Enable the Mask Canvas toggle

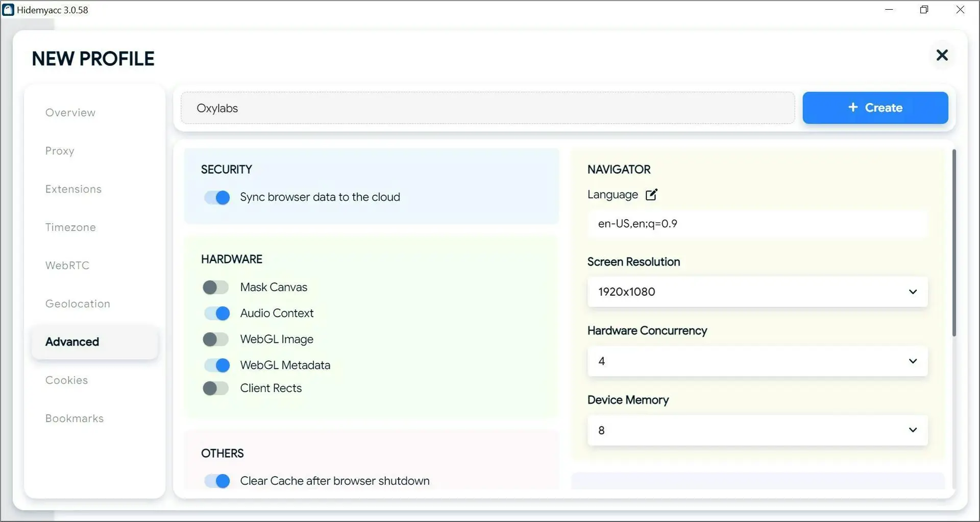pos(216,288)
